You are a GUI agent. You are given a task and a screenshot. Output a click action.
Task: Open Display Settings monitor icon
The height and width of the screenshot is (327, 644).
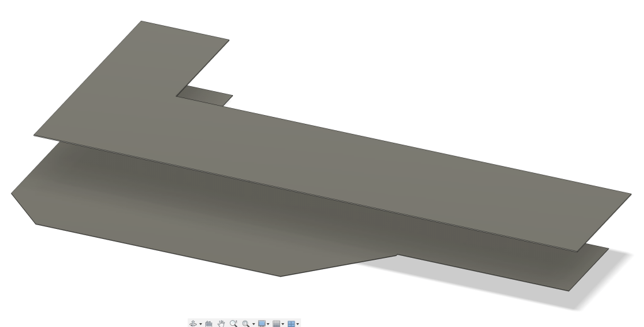tap(262, 323)
